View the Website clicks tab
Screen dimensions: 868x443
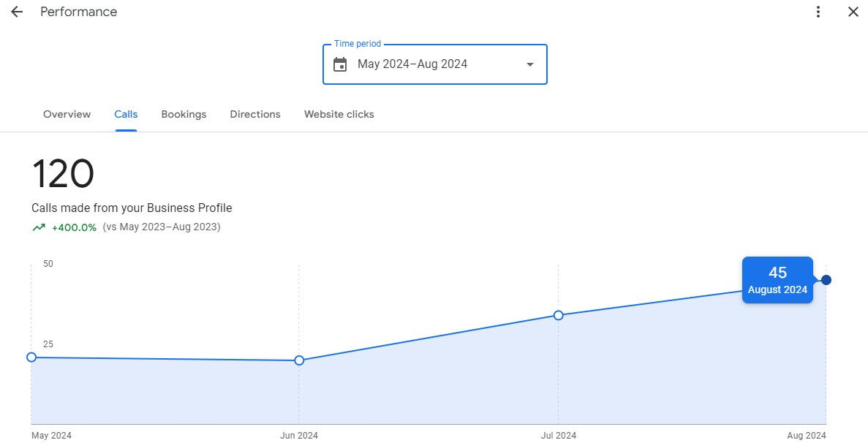[x=339, y=114]
